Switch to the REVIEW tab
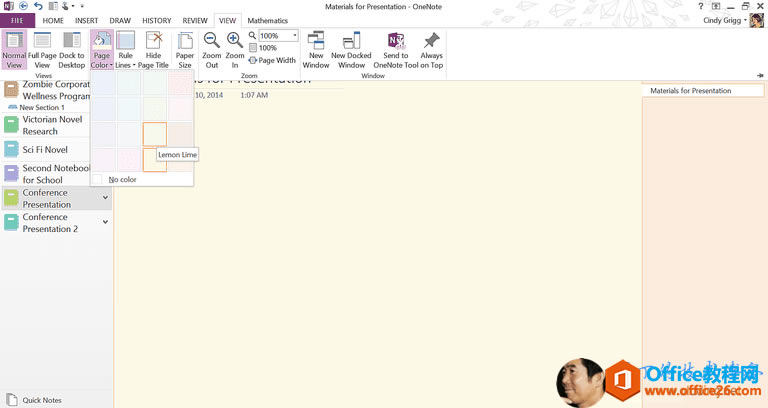Viewport: 768px width, 408px height. click(x=195, y=21)
